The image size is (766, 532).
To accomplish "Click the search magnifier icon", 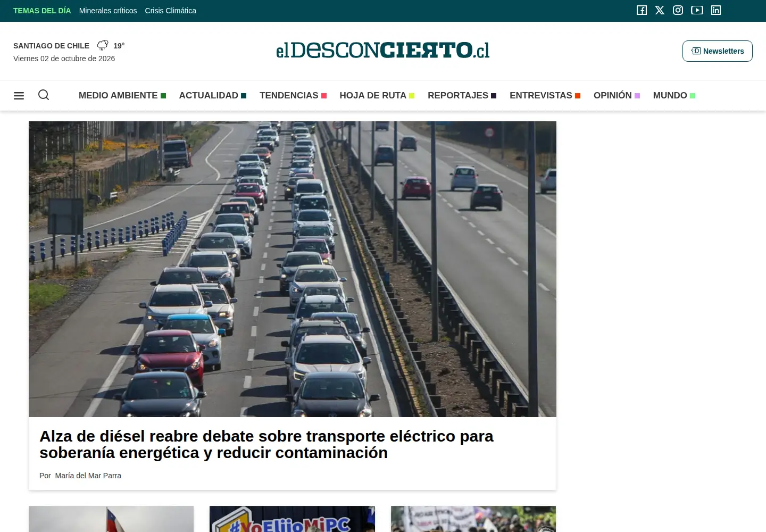I will (x=44, y=95).
